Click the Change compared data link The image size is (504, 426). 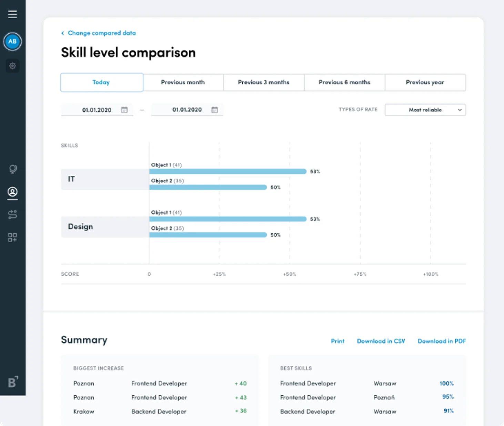pyautogui.click(x=102, y=33)
